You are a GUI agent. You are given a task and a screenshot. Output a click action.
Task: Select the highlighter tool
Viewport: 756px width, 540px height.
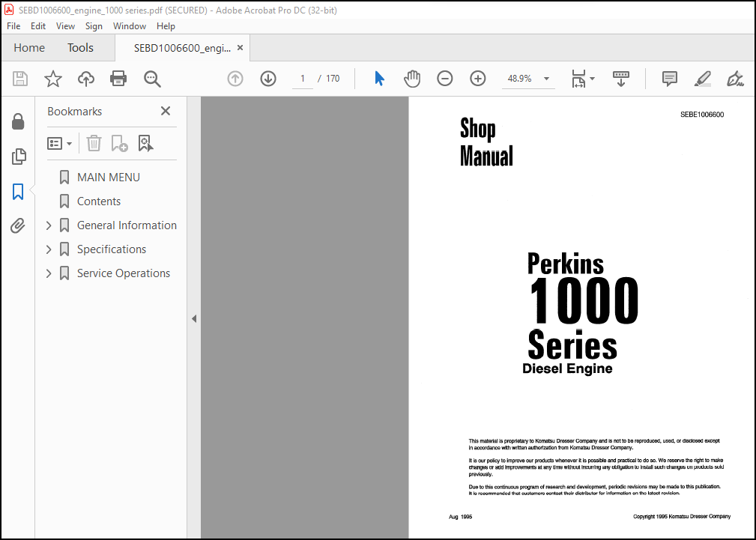coord(703,79)
